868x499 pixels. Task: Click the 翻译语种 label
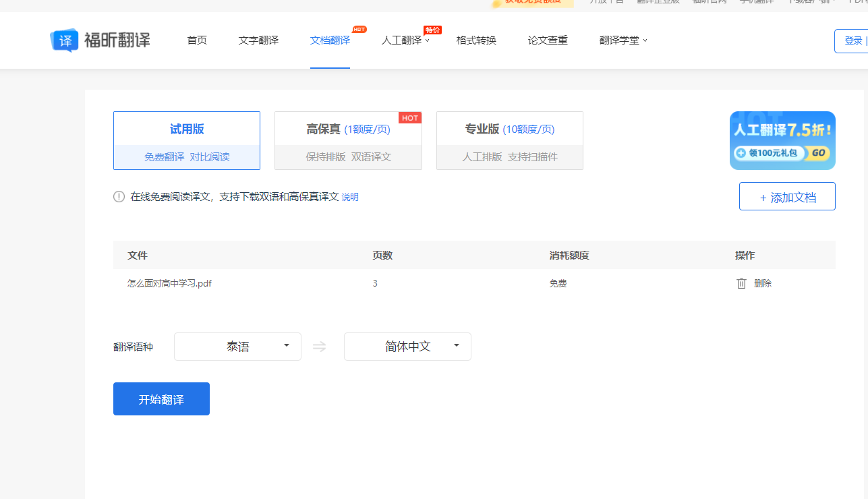(134, 347)
